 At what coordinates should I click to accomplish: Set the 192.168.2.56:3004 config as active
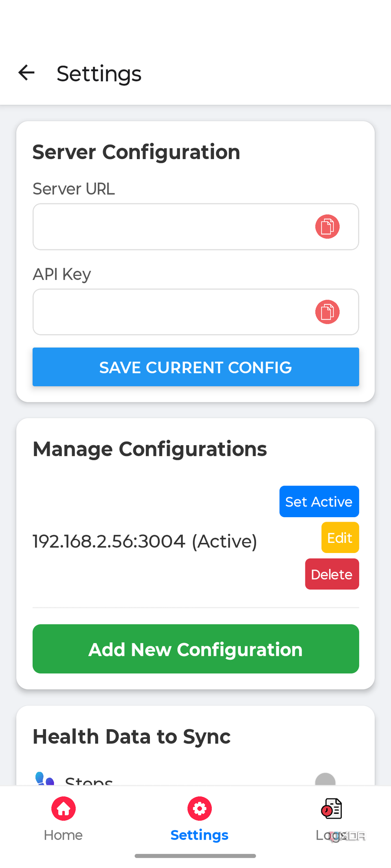319,501
